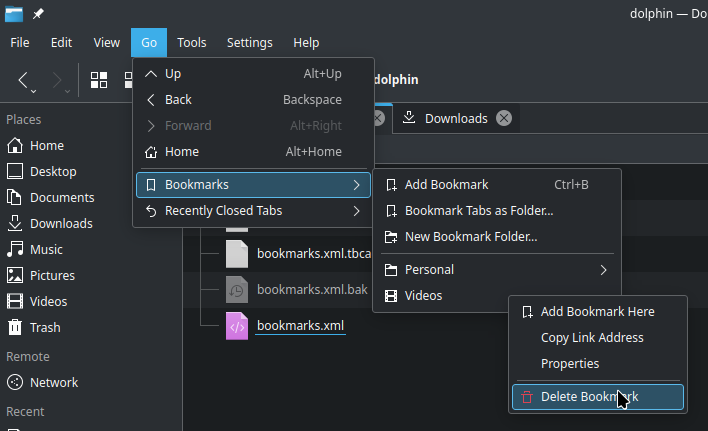
Task: Open back button history dropdown arrow
Action: click(x=33, y=91)
